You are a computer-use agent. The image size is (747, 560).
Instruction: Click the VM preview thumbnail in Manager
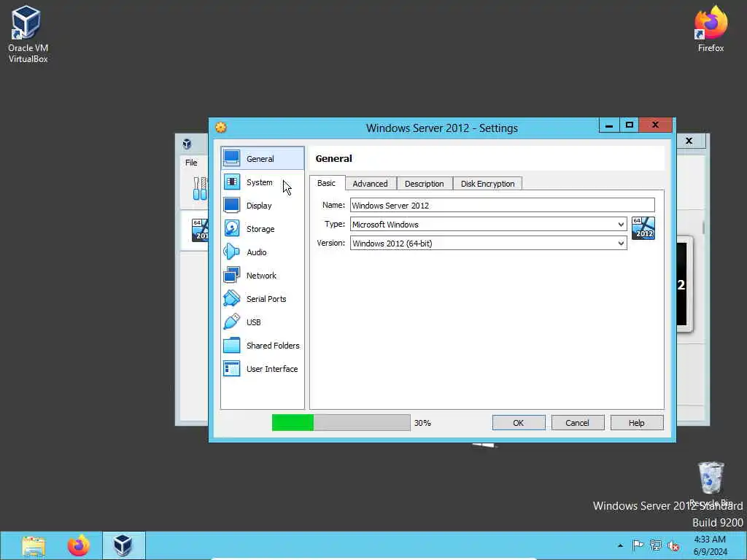[x=683, y=284]
